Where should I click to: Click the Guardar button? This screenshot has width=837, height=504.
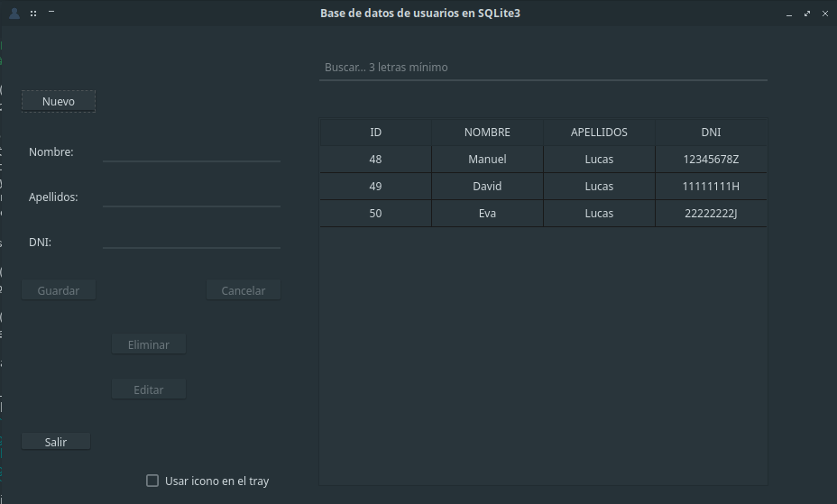click(x=59, y=290)
